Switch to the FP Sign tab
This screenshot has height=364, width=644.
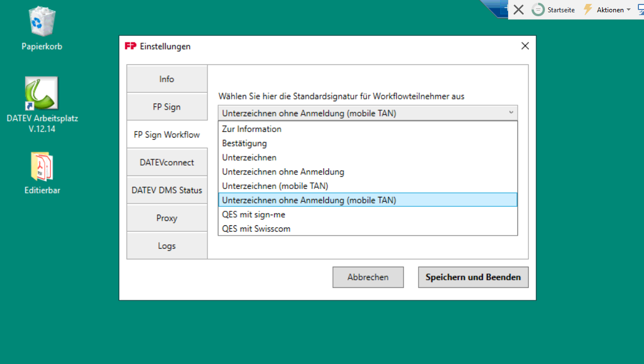pyautogui.click(x=167, y=106)
